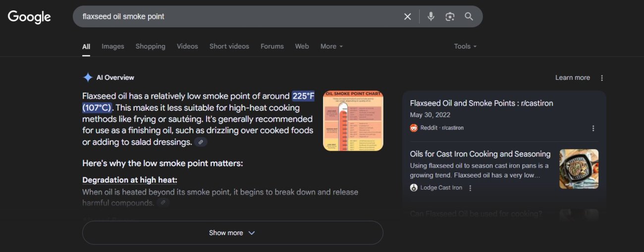Open the Forums tab
644x252 pixels.
click(x=272, y=46)
